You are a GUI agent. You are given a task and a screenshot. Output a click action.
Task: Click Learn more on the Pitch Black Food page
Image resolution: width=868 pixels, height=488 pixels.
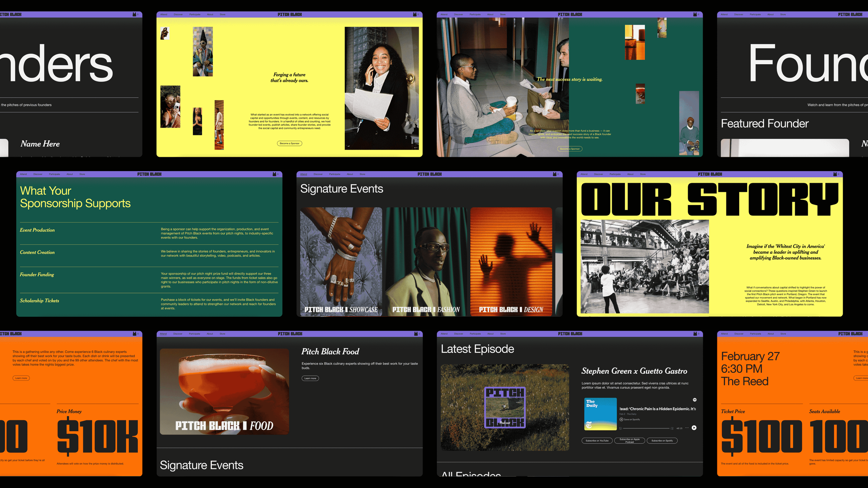pyautogui.click(x=310, y=378)
